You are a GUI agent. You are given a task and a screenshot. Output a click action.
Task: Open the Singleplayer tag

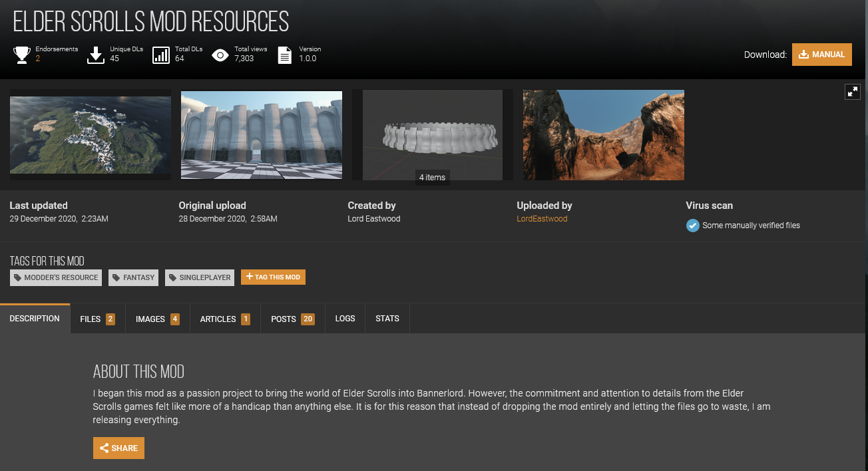coord(200,277)
